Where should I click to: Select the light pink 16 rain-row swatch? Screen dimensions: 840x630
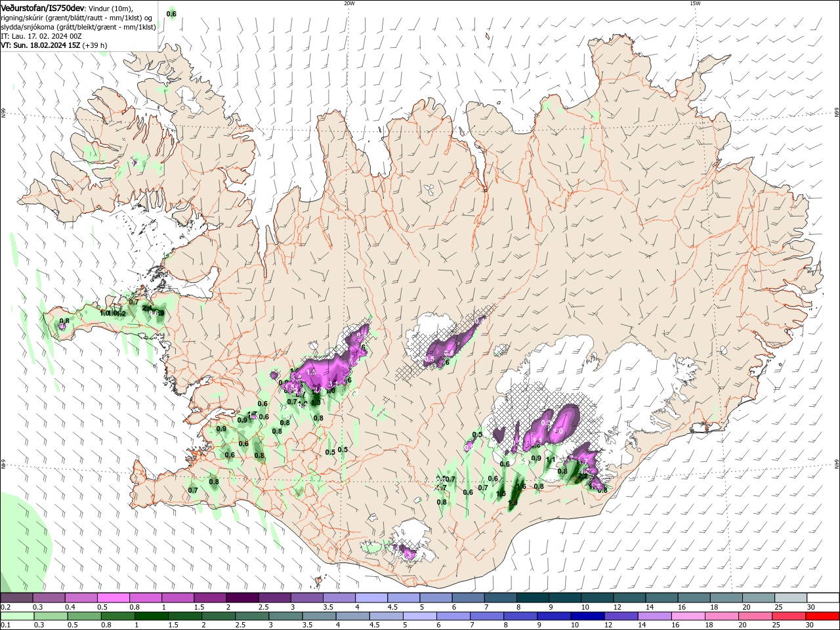[x=689, y=616]
